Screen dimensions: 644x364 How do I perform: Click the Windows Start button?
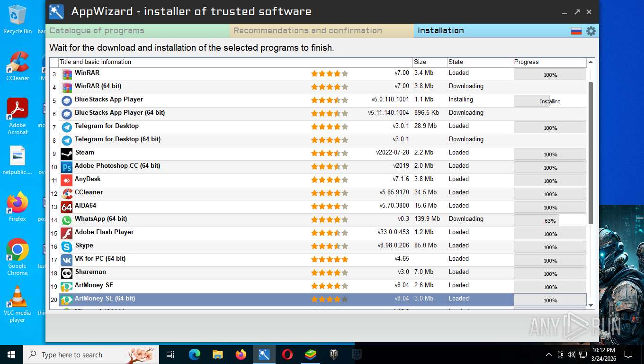point(11,355)
